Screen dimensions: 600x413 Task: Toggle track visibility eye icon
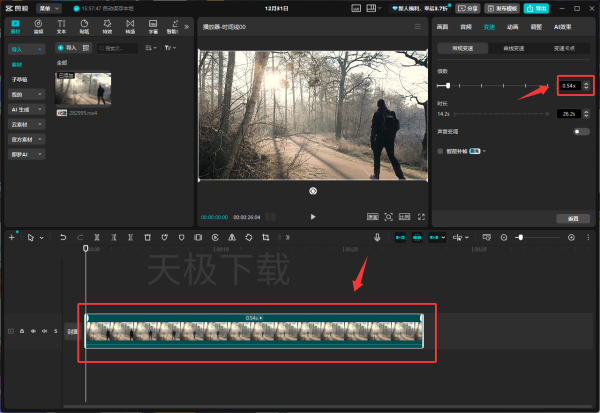[33, 331]
